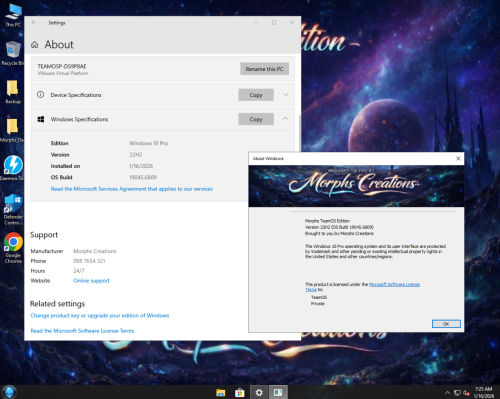Click the Support heading
Viewport: 500px width, 399px height.
coord(44,235)
